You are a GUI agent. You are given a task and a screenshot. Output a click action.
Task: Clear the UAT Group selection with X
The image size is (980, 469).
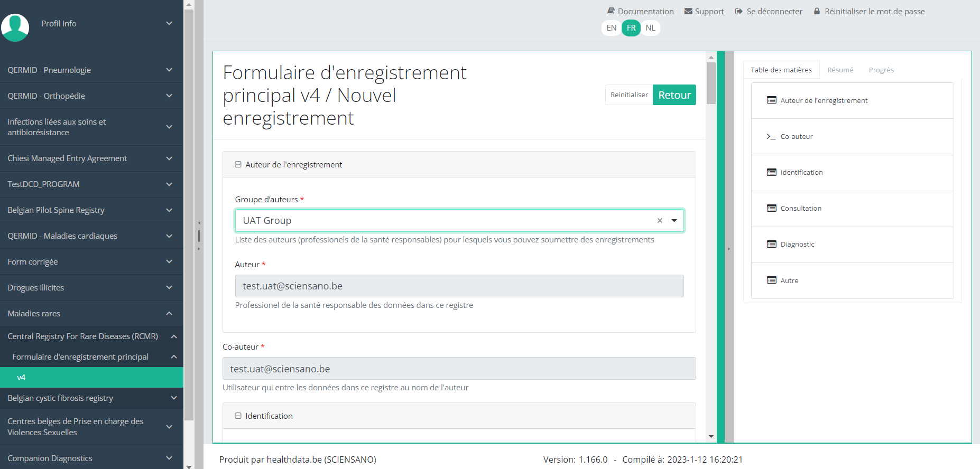[x=660, y=221]
